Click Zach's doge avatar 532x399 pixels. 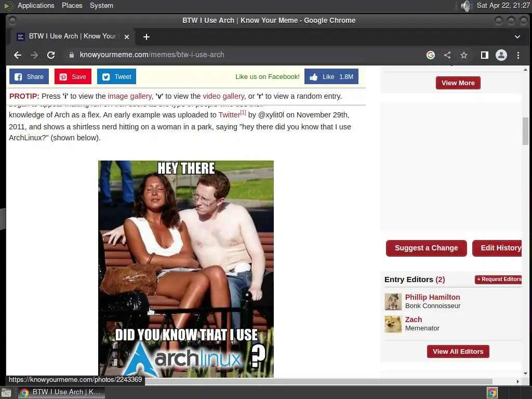pos(393,324)
